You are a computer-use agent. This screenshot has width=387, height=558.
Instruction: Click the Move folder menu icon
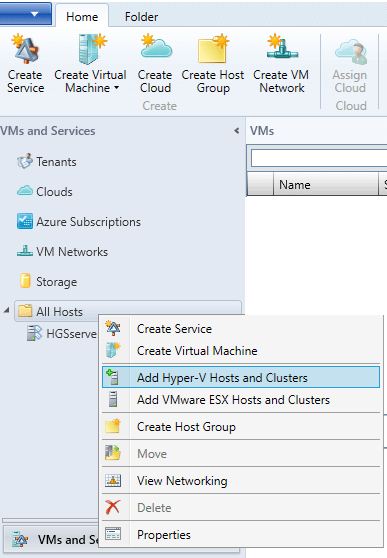coord(113,453)
